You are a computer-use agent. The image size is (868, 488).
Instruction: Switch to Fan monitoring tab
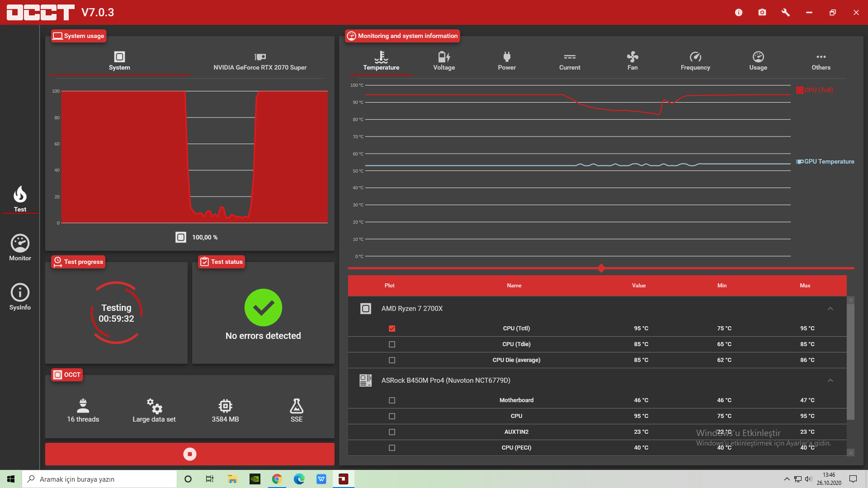632,61
